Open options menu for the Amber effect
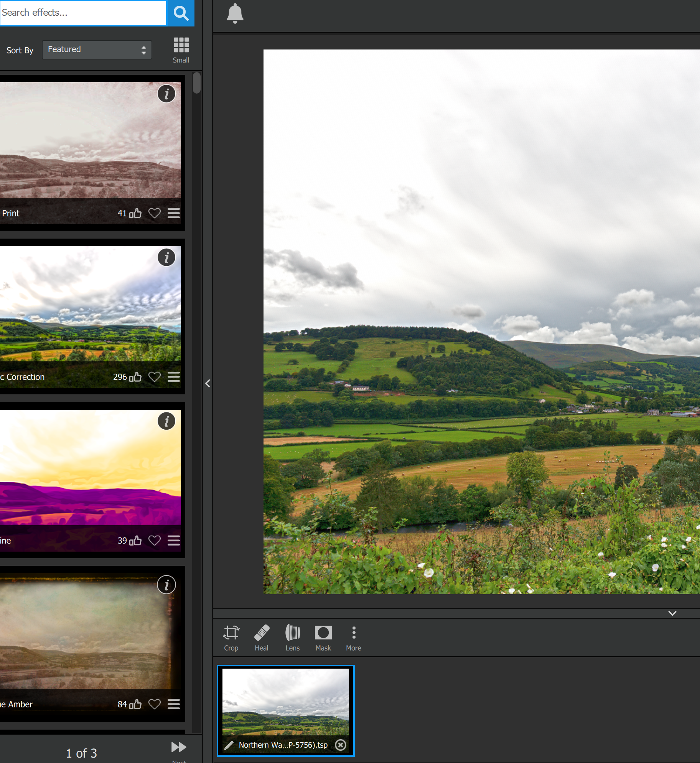 (x=174, y=704)
